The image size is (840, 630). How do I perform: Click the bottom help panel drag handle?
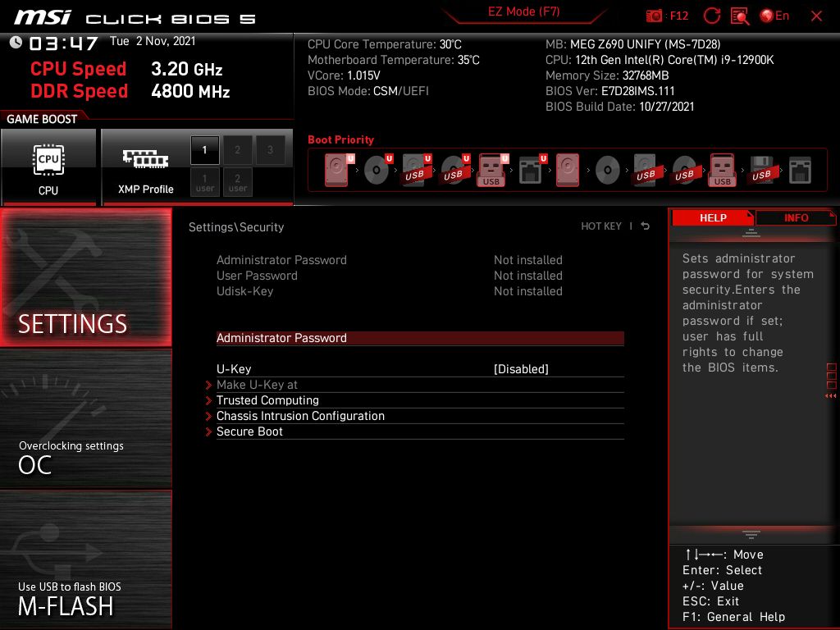[x=751, y=535]
